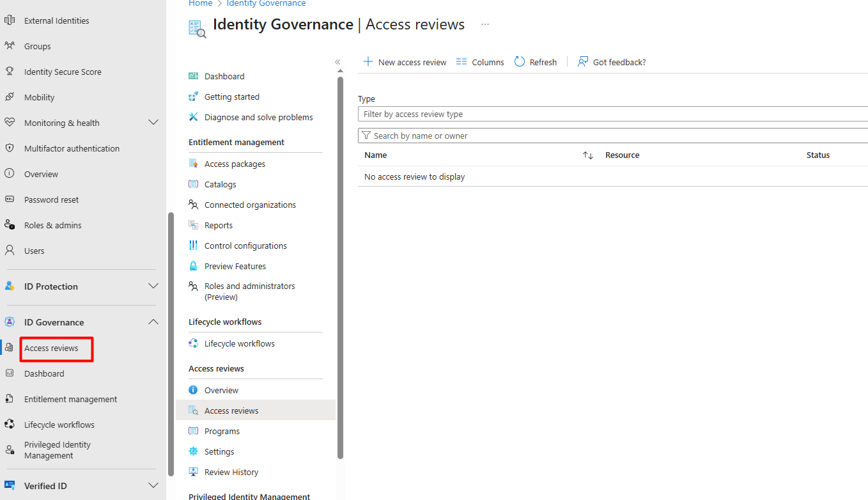Open Overview in left sidebar
This screenshot has width=868, height=500.
[41, 174]
